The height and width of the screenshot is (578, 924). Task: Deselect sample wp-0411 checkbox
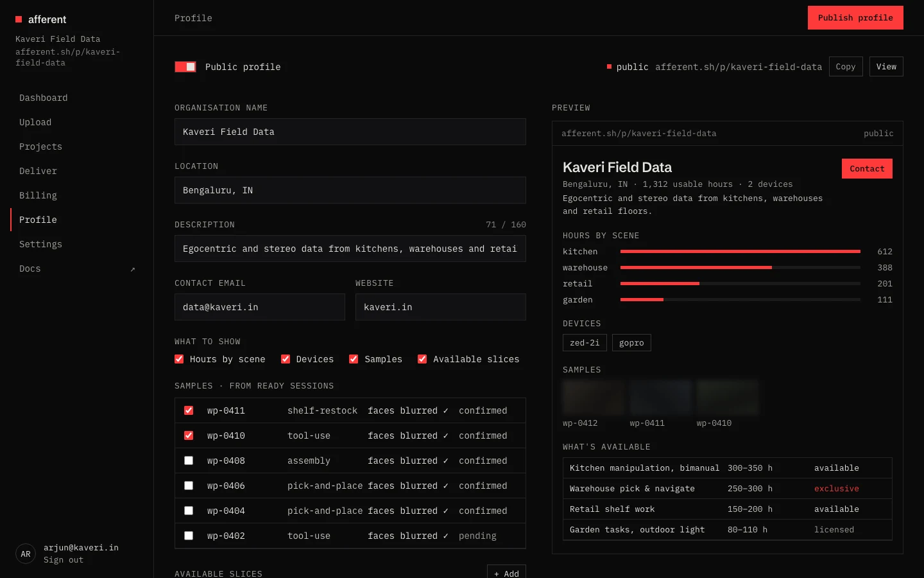pos(189,410)
